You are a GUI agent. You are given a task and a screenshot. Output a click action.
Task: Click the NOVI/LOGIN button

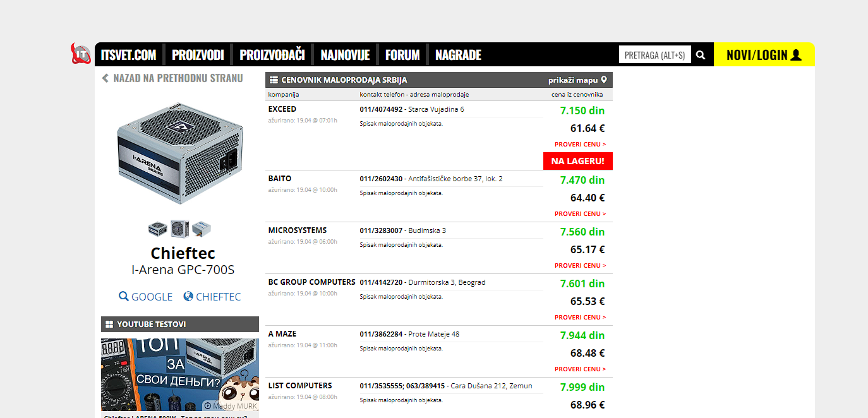(764, 55)
